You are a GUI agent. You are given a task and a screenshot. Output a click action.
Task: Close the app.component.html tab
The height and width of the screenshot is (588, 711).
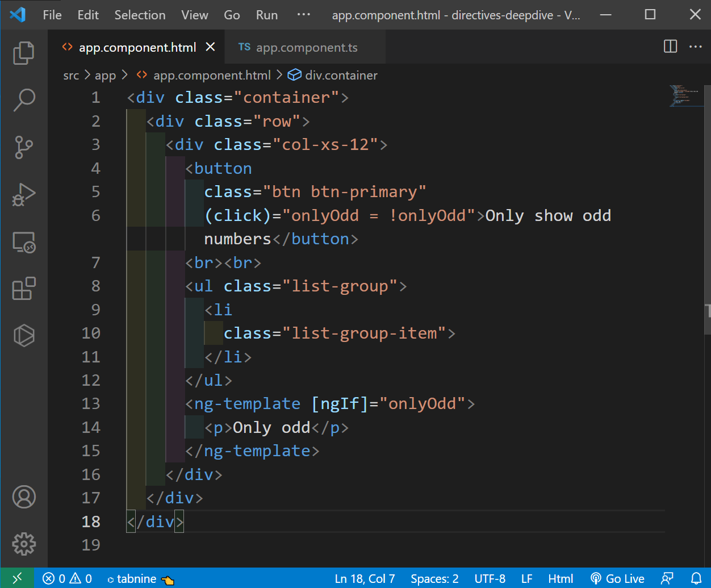click(210, 47)
